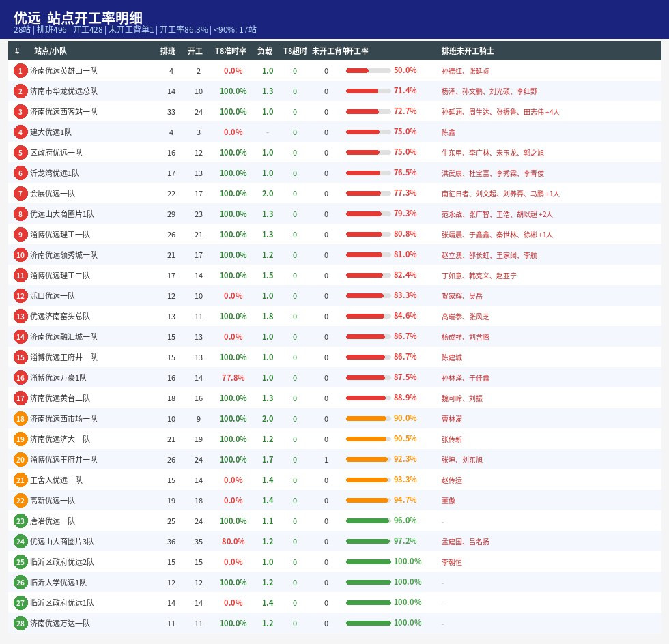Click unstarted-with-orders value 1 for 淄博优远王府井一队
Screen dimensions: 669x644
[326, 460]
